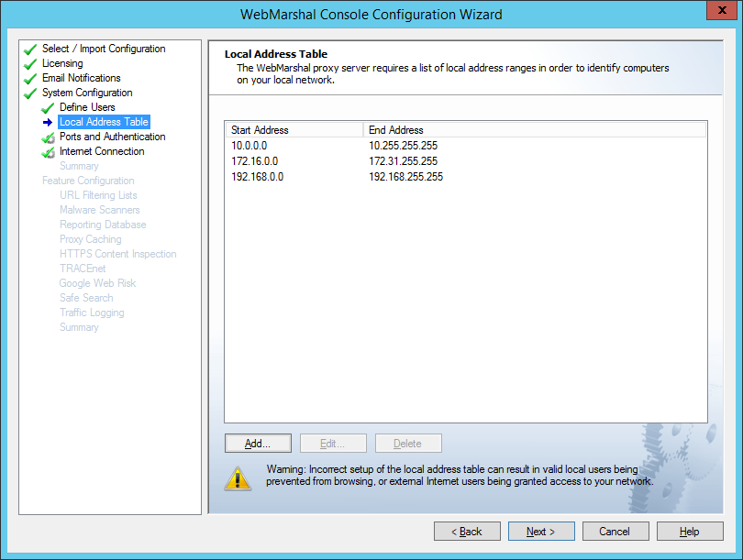743x560 pixels.
Task: Sort by the Start Address column header
Action: pyautogui.click(x=294, y=130)
